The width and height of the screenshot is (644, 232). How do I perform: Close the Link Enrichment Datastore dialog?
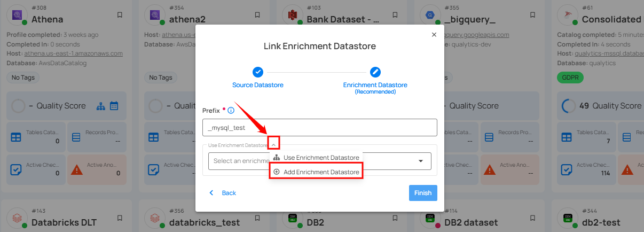pyautogui.click(x=434, y=35)
